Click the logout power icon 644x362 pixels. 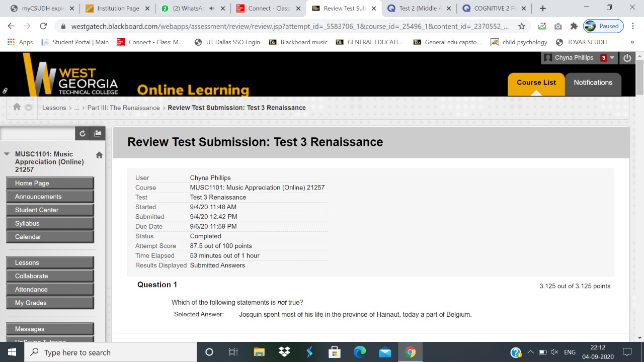tap(627, 58)
